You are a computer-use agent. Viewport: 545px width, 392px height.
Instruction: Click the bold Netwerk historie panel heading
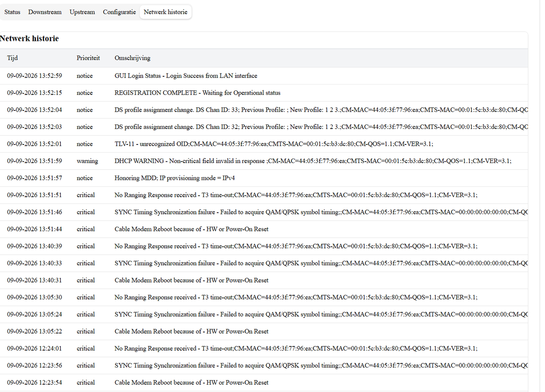click(30, 39)
